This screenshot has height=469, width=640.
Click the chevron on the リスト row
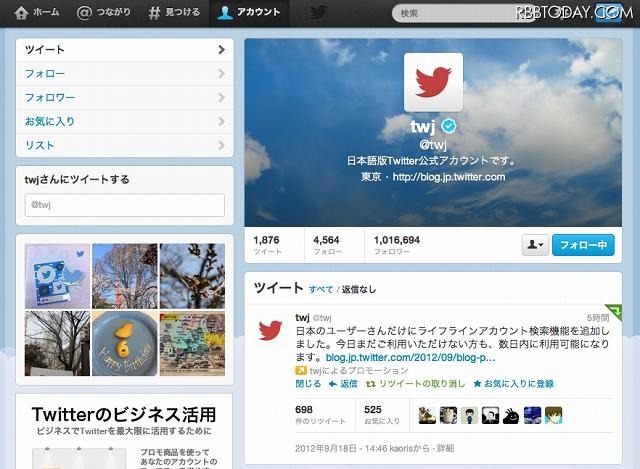pos(222,145)
